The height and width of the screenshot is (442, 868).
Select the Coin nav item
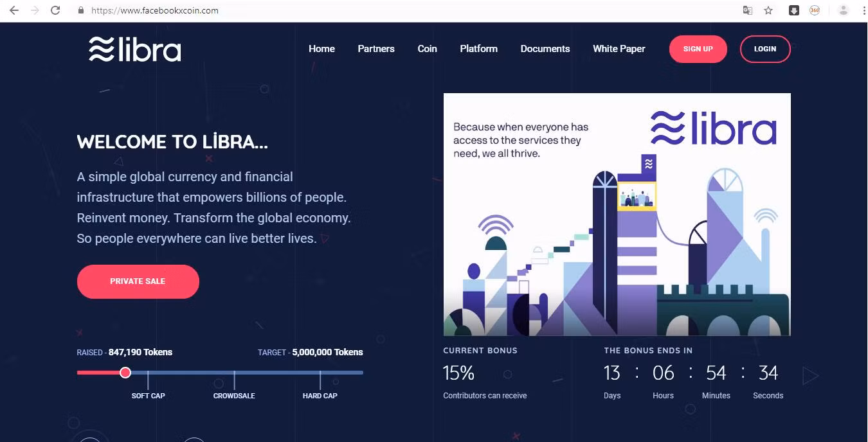pyautogui.click(x=427, y=49)
